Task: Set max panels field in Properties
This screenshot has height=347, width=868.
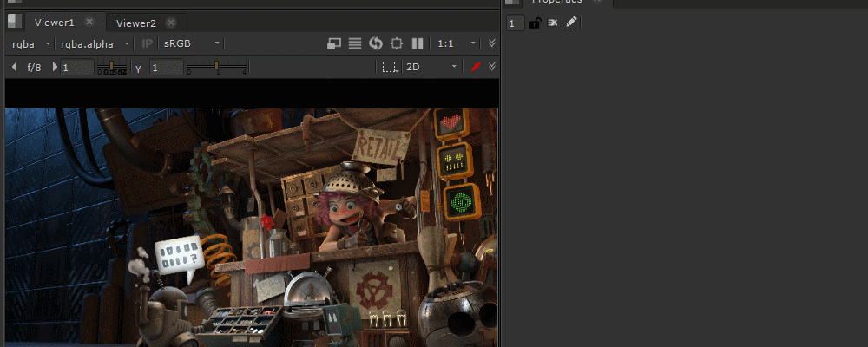Action: 516,23
